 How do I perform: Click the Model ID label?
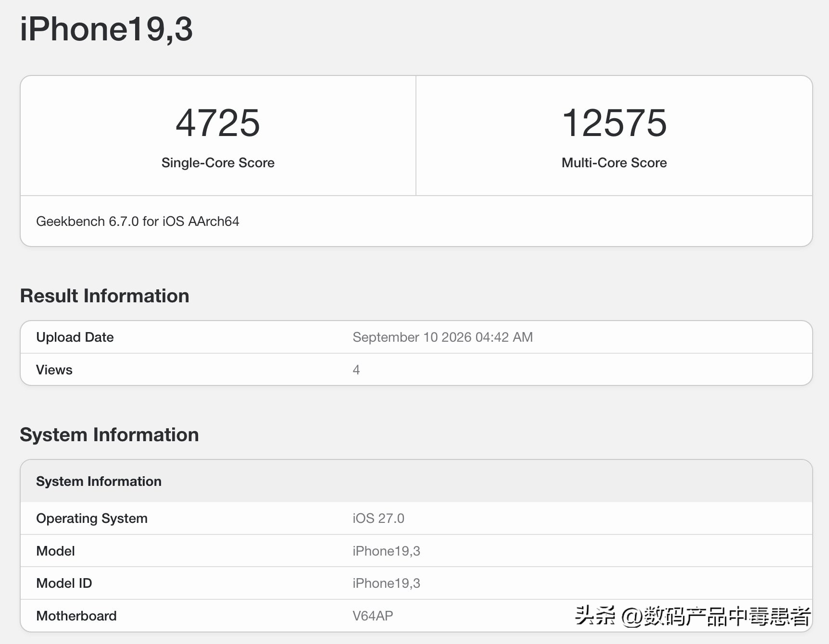64,583
